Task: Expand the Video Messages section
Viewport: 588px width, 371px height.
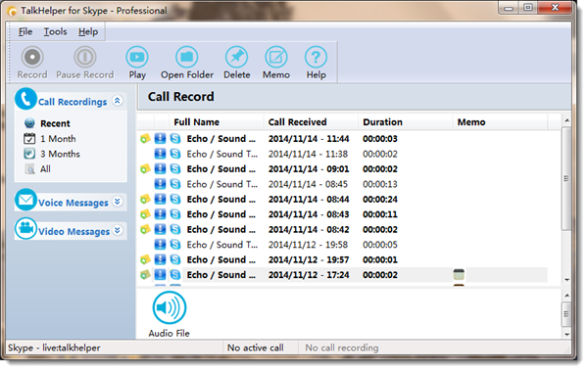Action: click(x=118, y=230)
